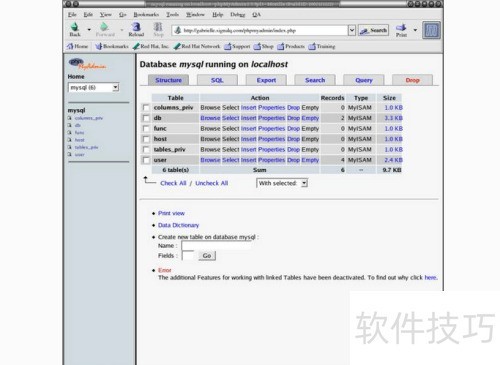Click the Fields number input field

pyautogui.click(x=188, y=256)
